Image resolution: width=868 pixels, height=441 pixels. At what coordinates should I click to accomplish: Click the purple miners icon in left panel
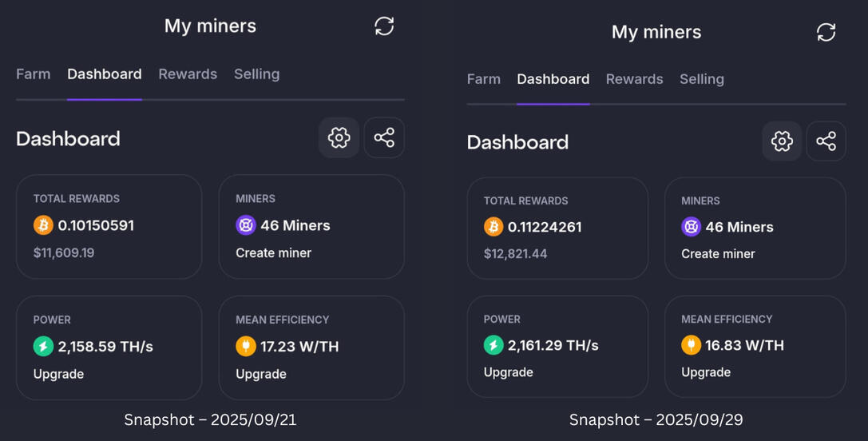[245, 225]
